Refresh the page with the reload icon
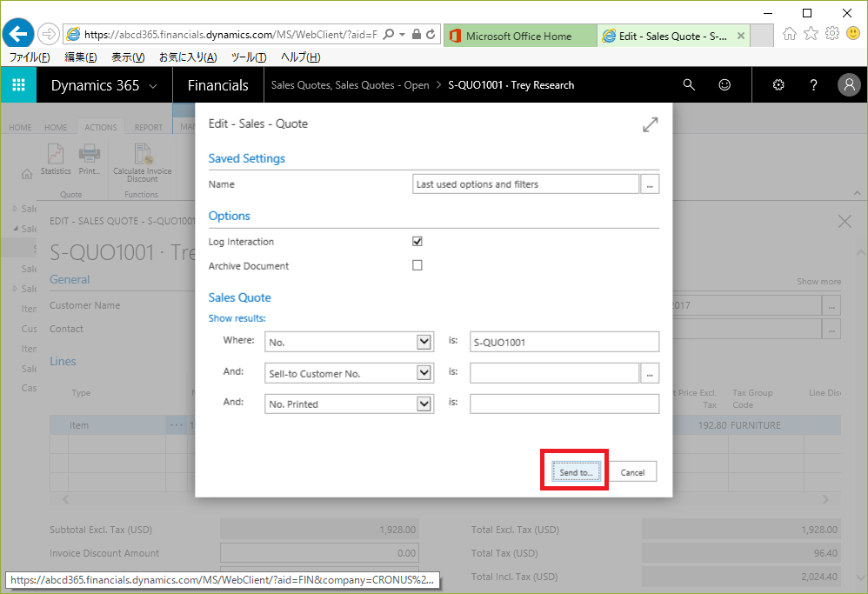This screenshot has width=868, height=594. pos(431,34)
